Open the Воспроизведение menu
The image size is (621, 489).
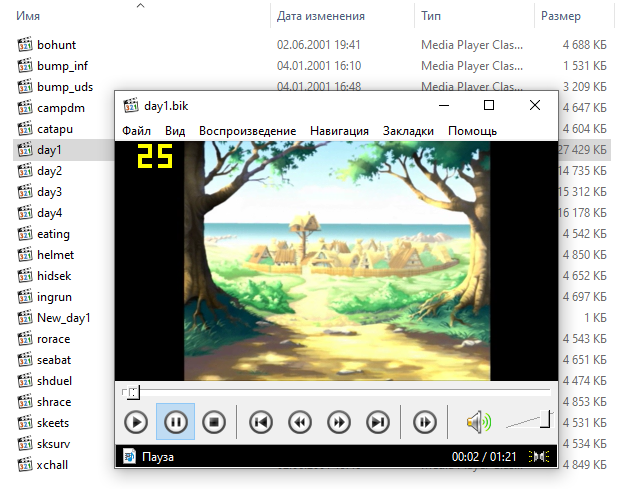click(x=248, y=131)
